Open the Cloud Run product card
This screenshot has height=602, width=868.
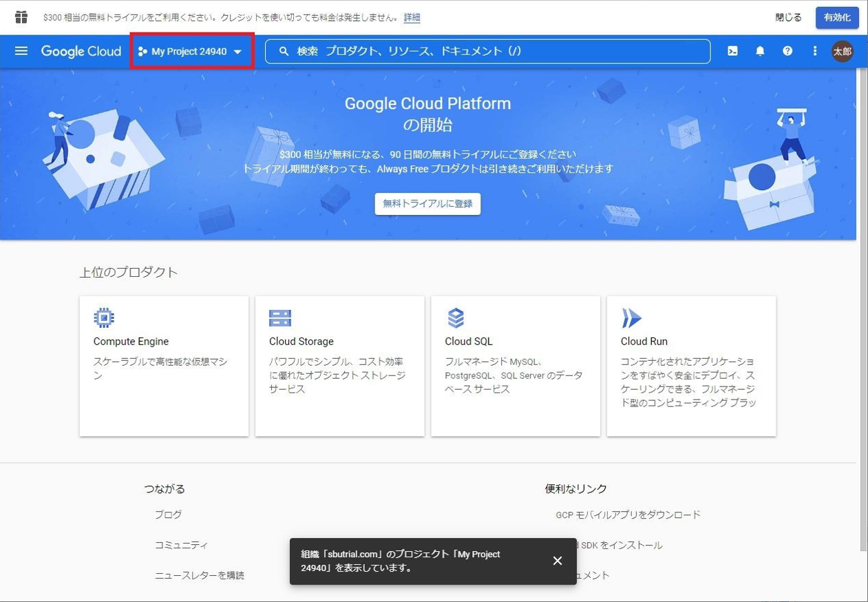[x=691, y=366]
